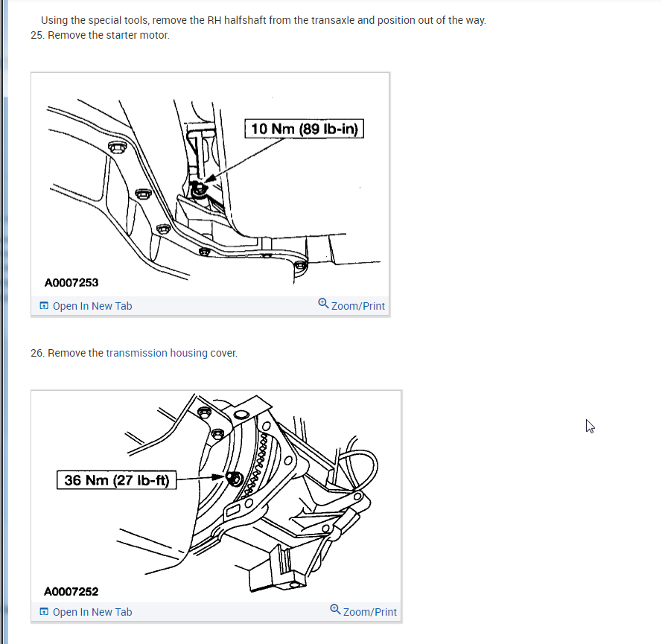Choose Zoom/Print for the starter motor figure
This screenshot has width=662, height=644.
358,306
